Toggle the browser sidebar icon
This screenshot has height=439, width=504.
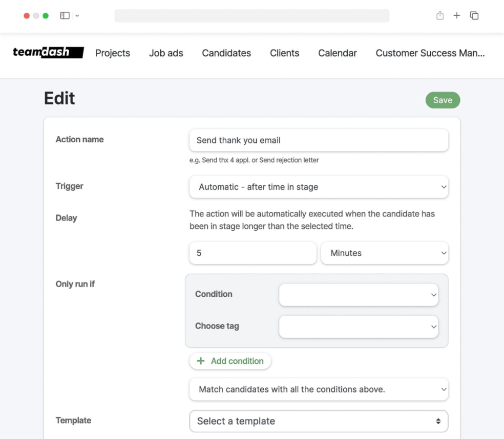(65, 15)
